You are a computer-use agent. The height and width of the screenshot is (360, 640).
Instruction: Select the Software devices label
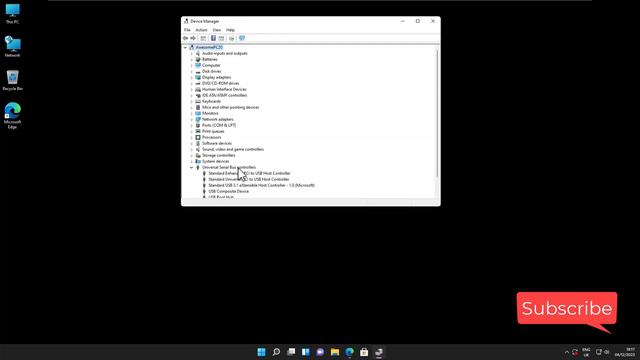(217, 143)
